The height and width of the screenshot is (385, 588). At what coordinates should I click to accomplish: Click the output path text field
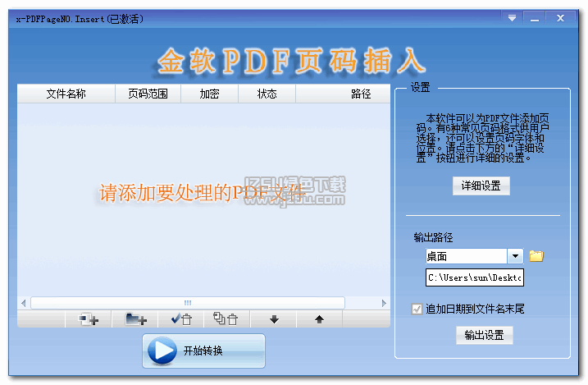click(474, 278)
